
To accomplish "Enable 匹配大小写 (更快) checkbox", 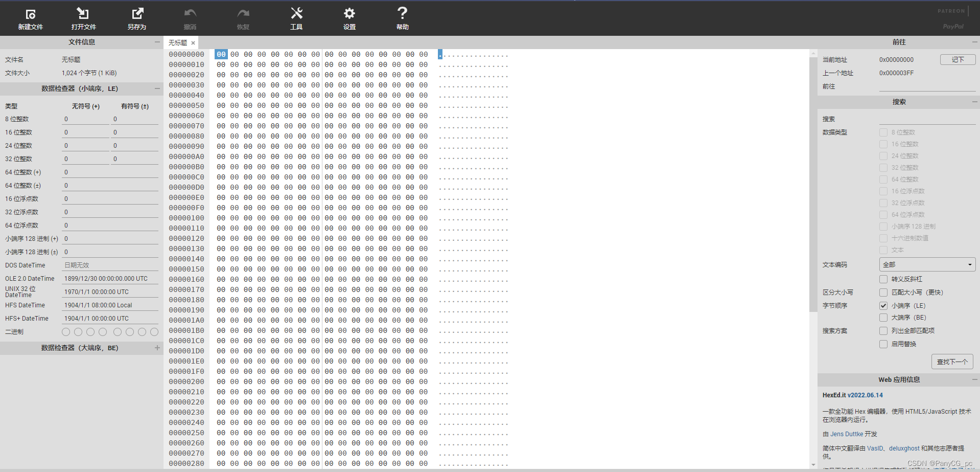I will [883, 293].
